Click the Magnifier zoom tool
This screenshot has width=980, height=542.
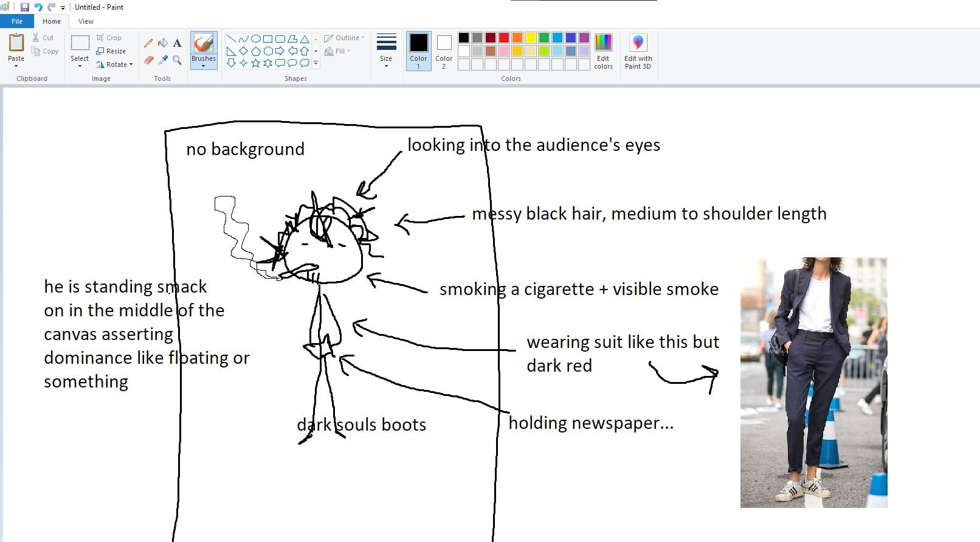177,60
